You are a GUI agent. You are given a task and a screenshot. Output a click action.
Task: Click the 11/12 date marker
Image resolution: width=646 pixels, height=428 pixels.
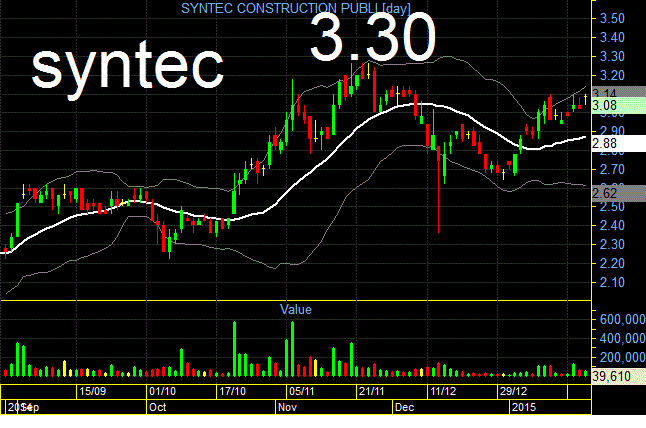coord(443,391)
